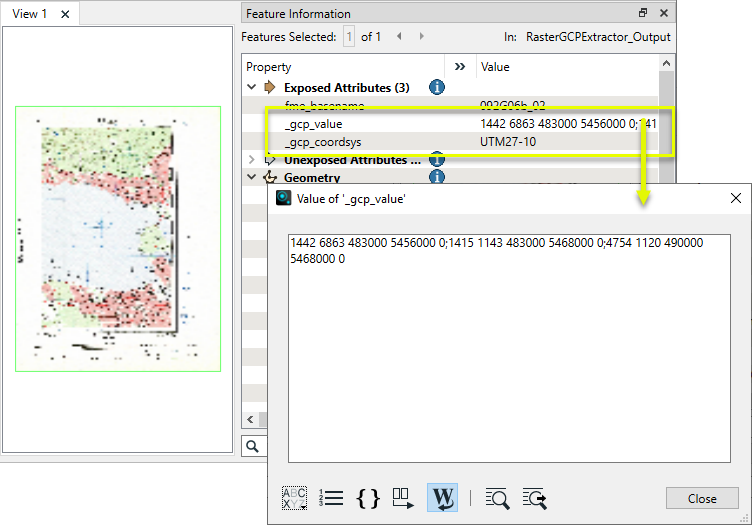
Task: Go to next selected feature arrow
Action: coord(422,36)
